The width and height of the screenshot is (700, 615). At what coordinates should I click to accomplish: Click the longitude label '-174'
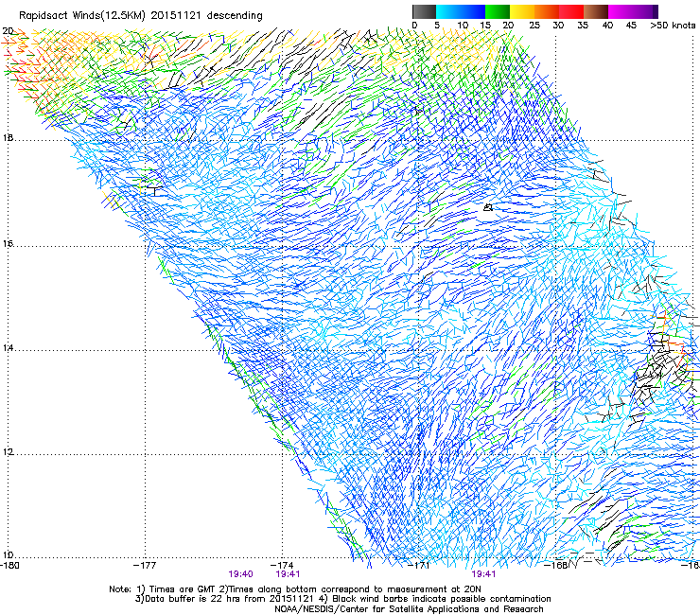pyautogui.click(x=282, y=565)
